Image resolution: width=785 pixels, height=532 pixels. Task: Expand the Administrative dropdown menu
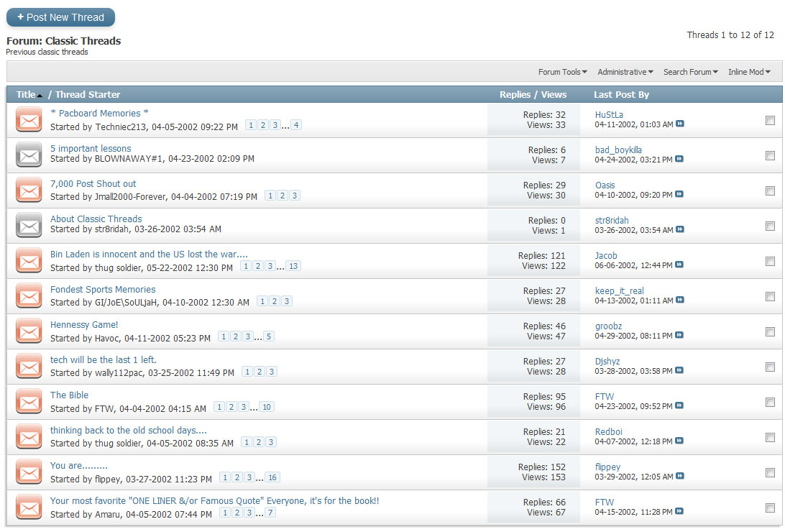click(625, 72)
